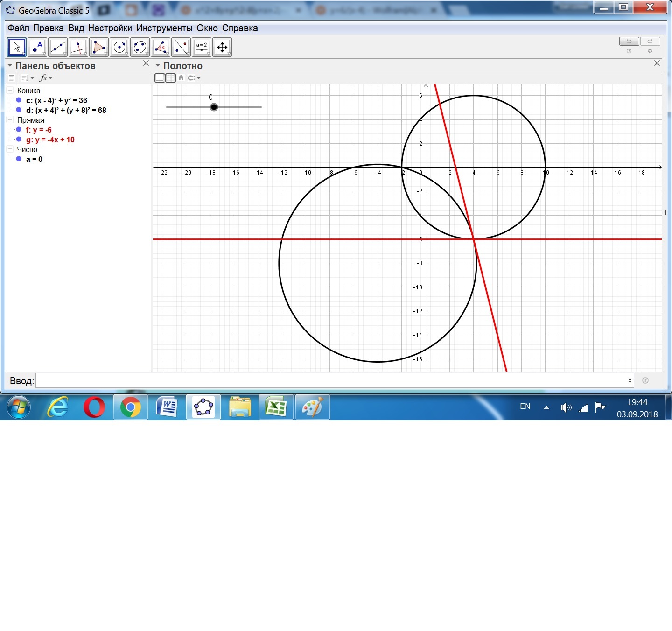Choose the Perpendicular Line tool

[x=78, y=47]
